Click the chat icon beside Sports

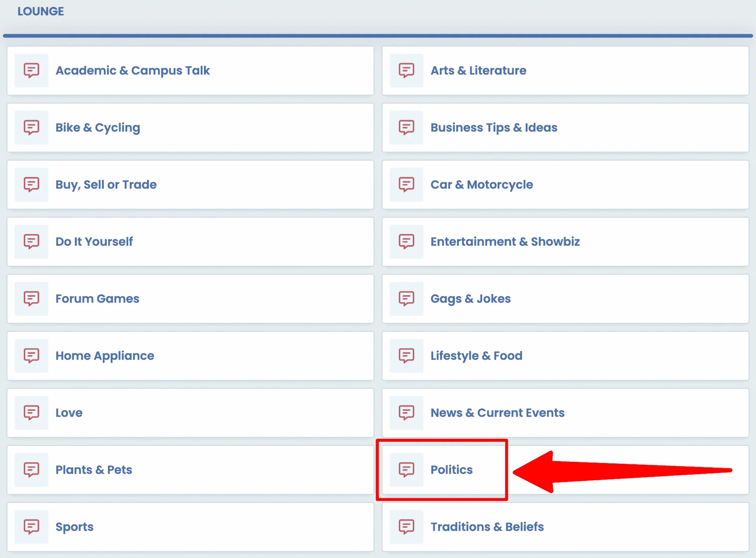tap(31, 527)
